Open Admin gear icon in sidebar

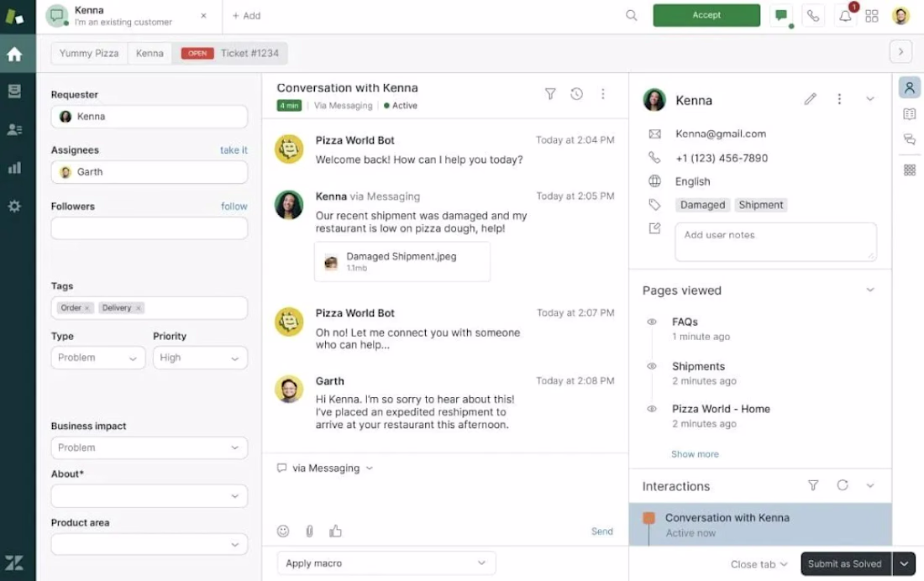pyautogui.click(x=15, y=207)
